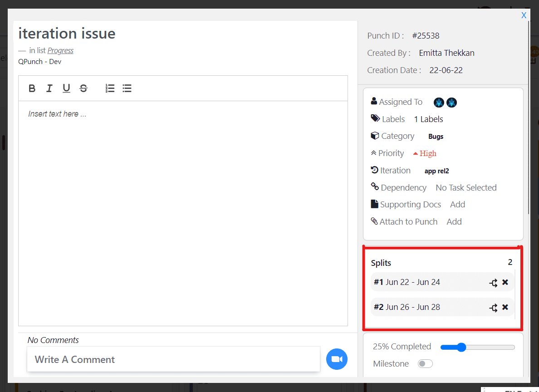Remove the Jun 22 - Jun 24 split
Image resolution: width=539 pixels, height=392 pixels.
[x=505, y=283]
